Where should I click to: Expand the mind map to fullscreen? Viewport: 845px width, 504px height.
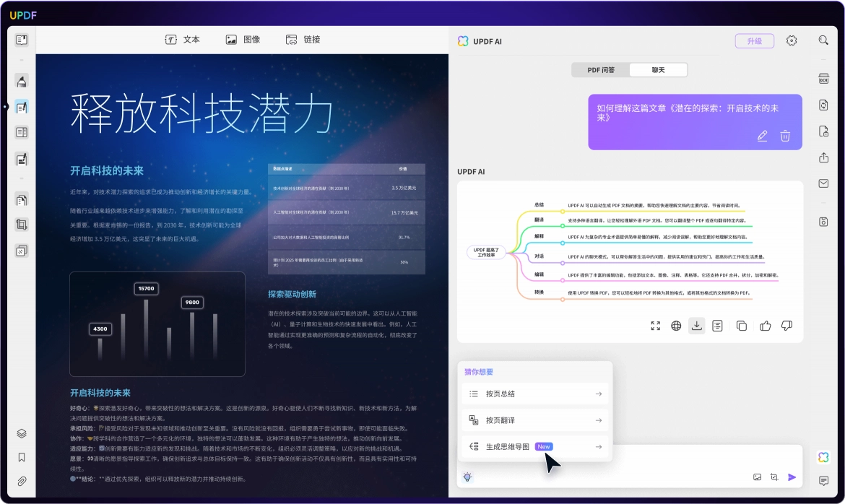655,326
